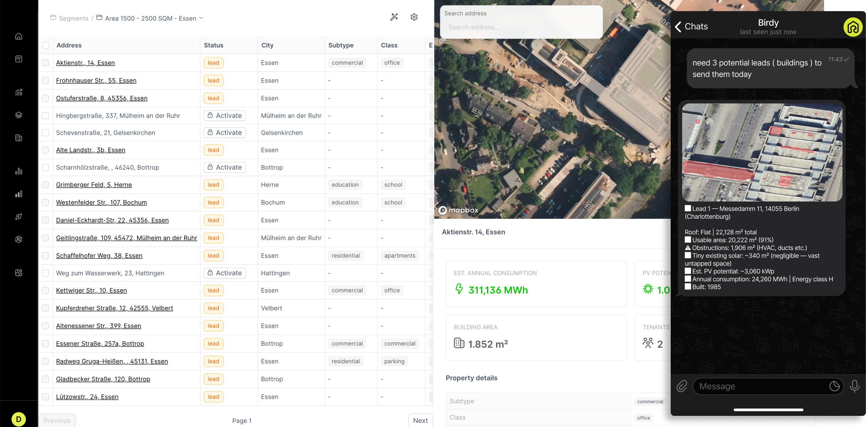Toggle the select-all checkbox in table header
The height and width of the screenshot is (427, 868).
[x=46, y=45]
